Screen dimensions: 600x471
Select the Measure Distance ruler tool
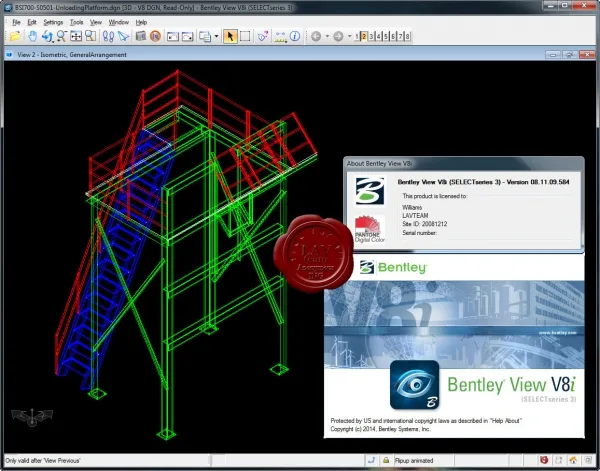[280, 37]
